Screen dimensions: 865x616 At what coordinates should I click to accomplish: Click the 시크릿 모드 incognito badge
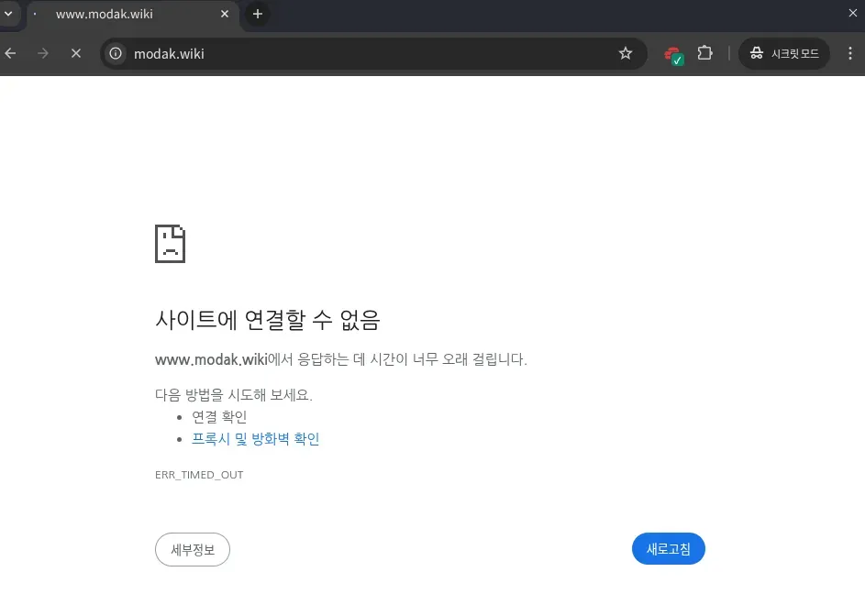[x=784, y=53]
